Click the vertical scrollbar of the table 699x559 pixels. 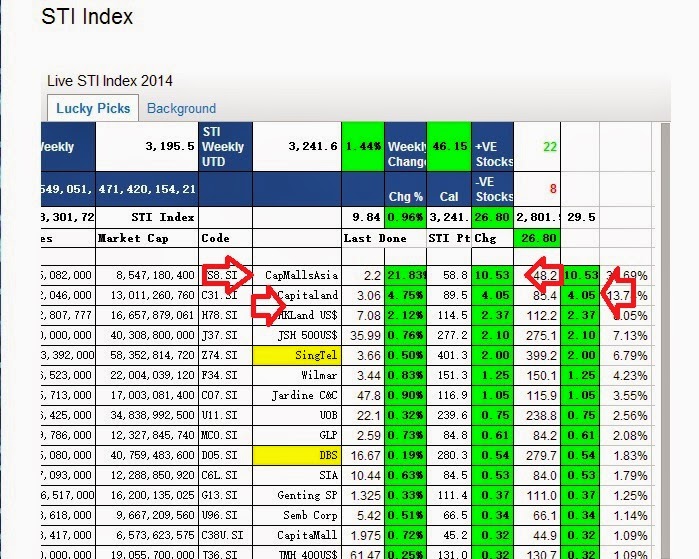tap(665, 339)
